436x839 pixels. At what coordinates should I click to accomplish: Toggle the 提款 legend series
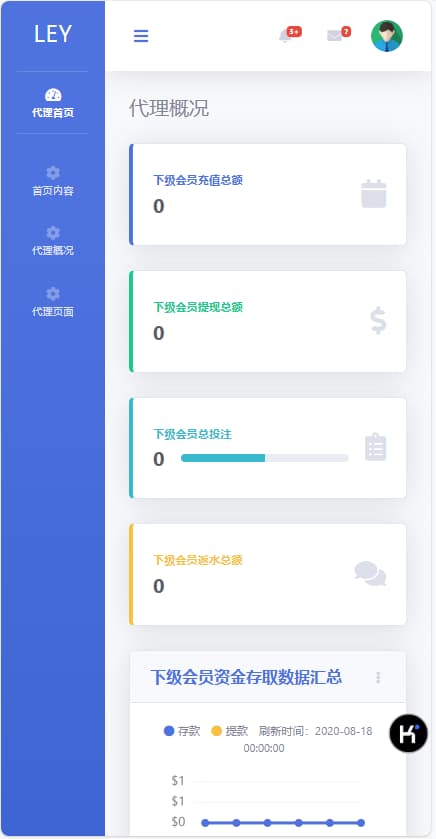click(230, 731)
